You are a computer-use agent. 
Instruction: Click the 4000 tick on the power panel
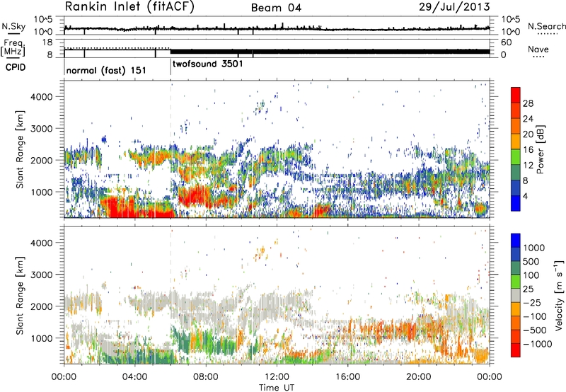(42, 97)
